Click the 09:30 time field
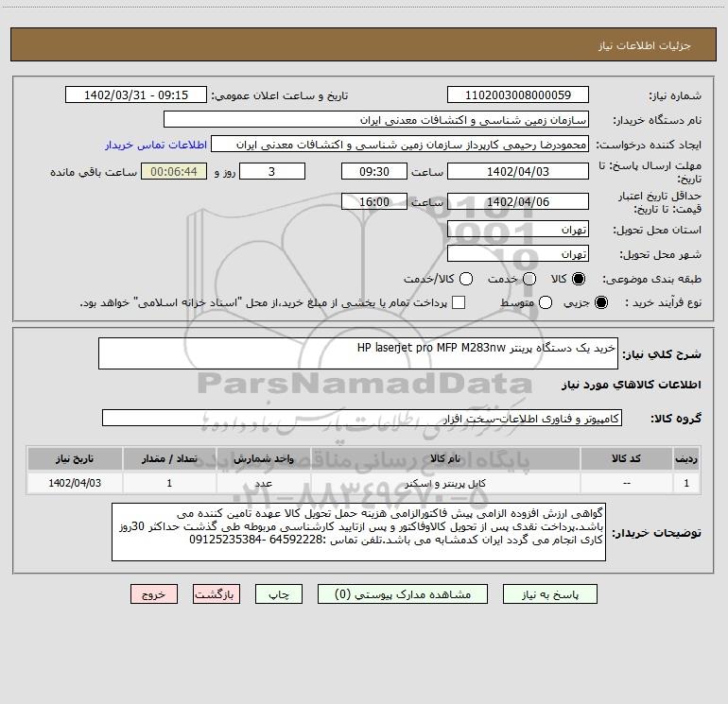 [374, 172]
